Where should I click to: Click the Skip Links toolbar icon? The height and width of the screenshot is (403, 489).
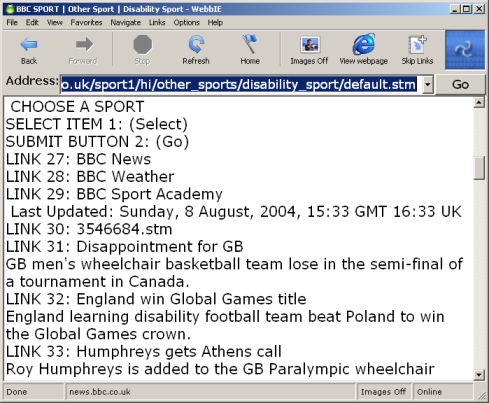point(417,44)
